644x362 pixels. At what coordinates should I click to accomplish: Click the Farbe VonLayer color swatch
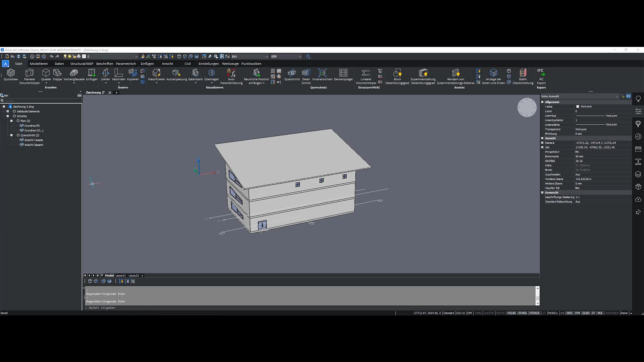[x=578, y=107]
